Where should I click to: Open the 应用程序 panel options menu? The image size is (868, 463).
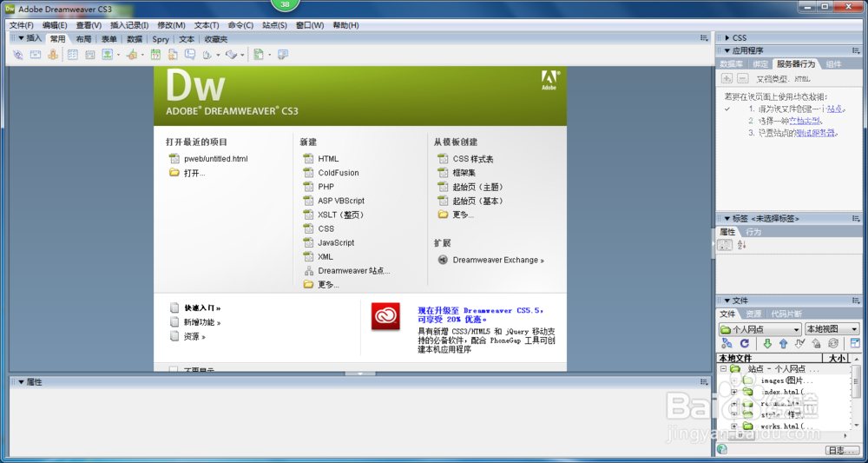[x=855, y=50]
